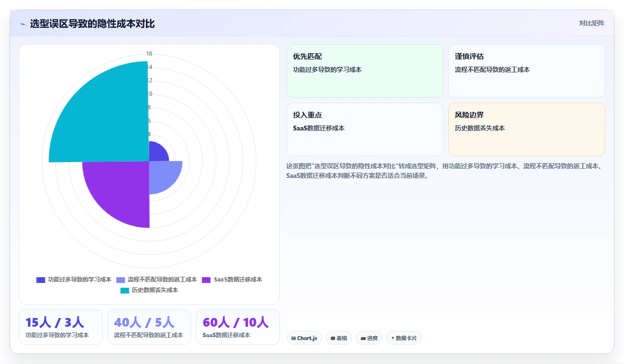Select the cyan 历史数据丢失成本 chart segment

click(x=106, y=120)
